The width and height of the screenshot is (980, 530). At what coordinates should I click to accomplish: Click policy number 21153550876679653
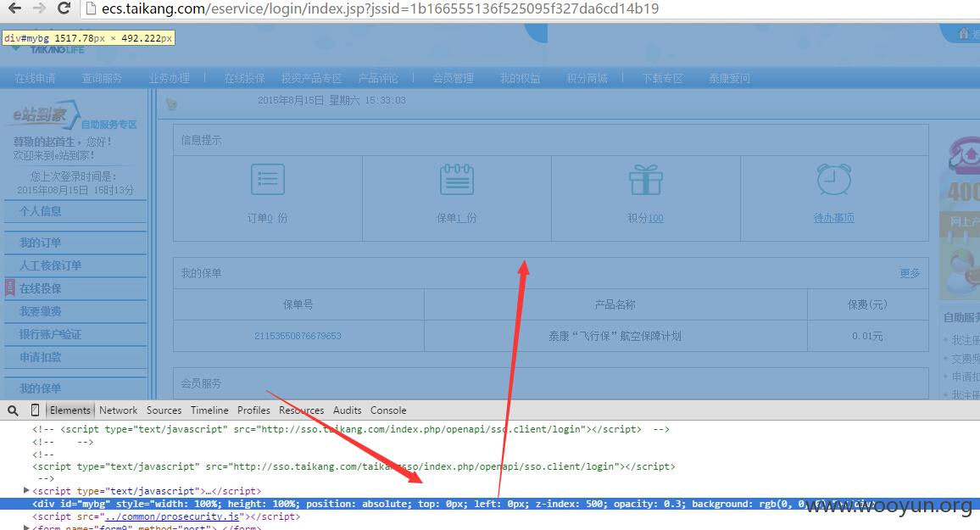[298, 336]
